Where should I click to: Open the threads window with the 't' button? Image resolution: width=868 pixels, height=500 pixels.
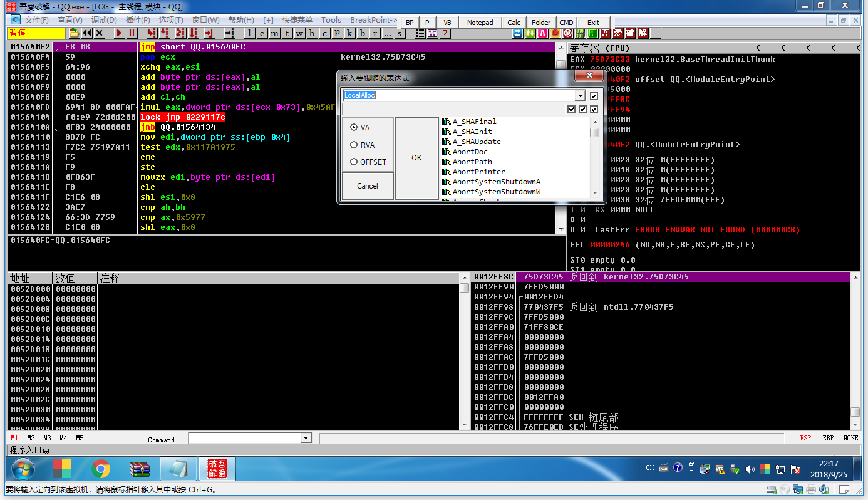[287, 33]
